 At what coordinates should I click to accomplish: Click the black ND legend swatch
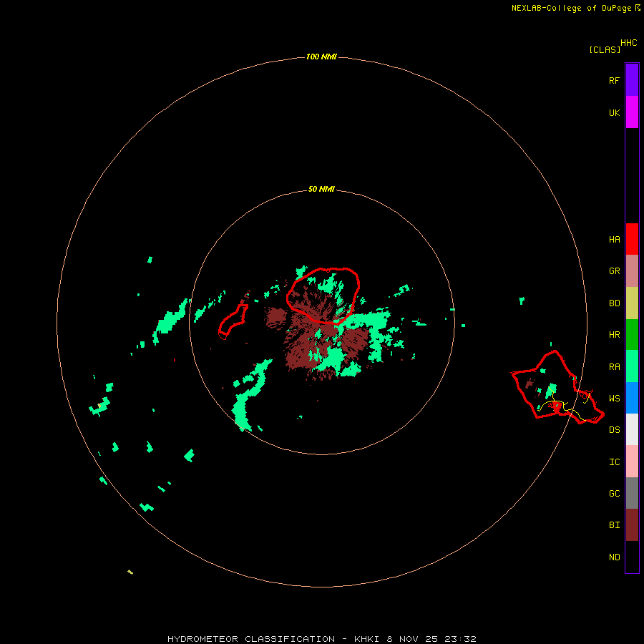pos(632,557)
